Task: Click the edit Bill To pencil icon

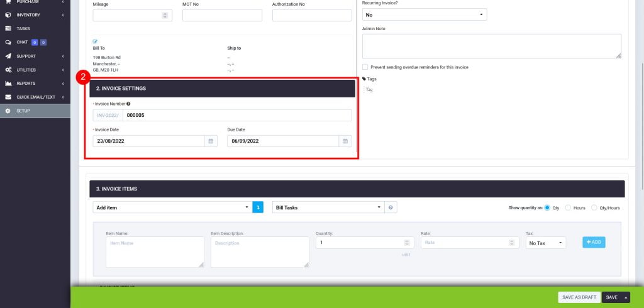Action: 96,41
